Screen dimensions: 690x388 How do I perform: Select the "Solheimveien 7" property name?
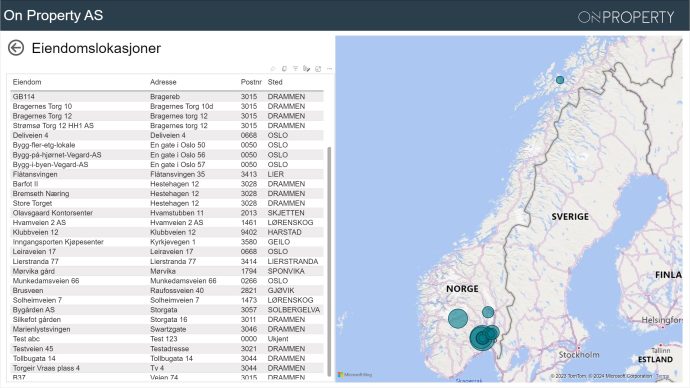pos(37,300)
